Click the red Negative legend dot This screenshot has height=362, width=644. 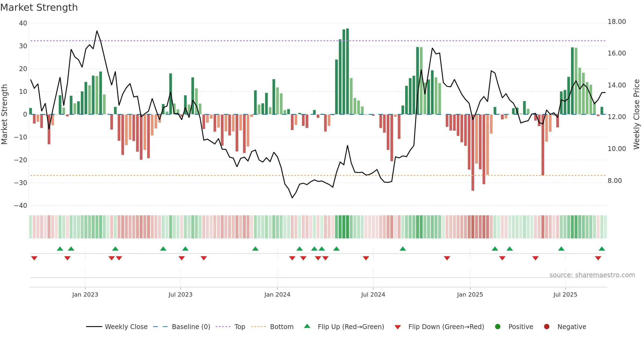pyautogui.click(x=547, y=327)
